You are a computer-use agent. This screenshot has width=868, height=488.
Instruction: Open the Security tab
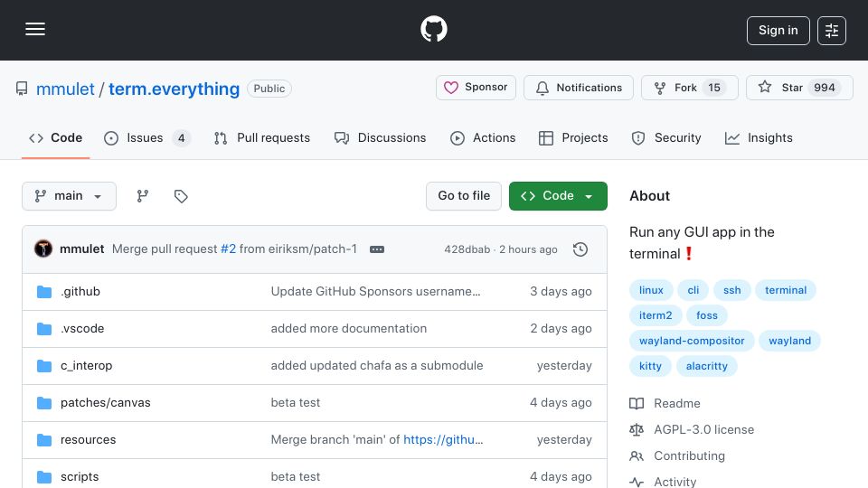coord(666,137)
